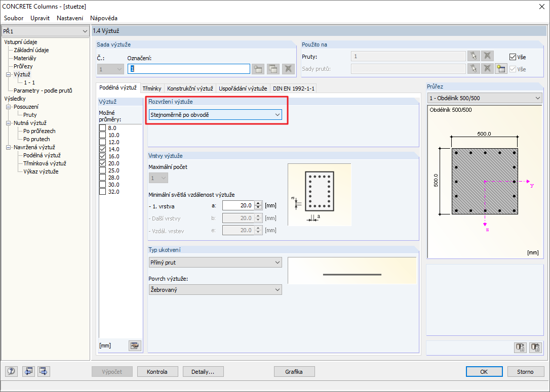This screenshot has height=392, width=550.
Task: Click the 1. vrstva value field 20.0
Action: point(239,205)
